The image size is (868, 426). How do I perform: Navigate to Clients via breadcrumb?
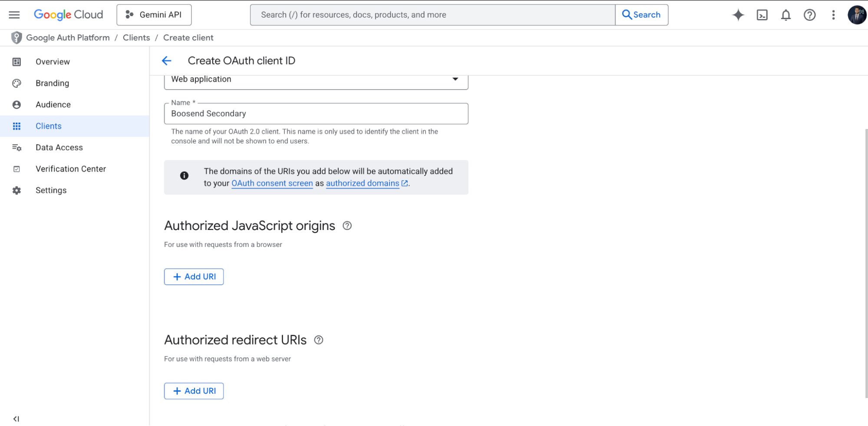(136, 37)
